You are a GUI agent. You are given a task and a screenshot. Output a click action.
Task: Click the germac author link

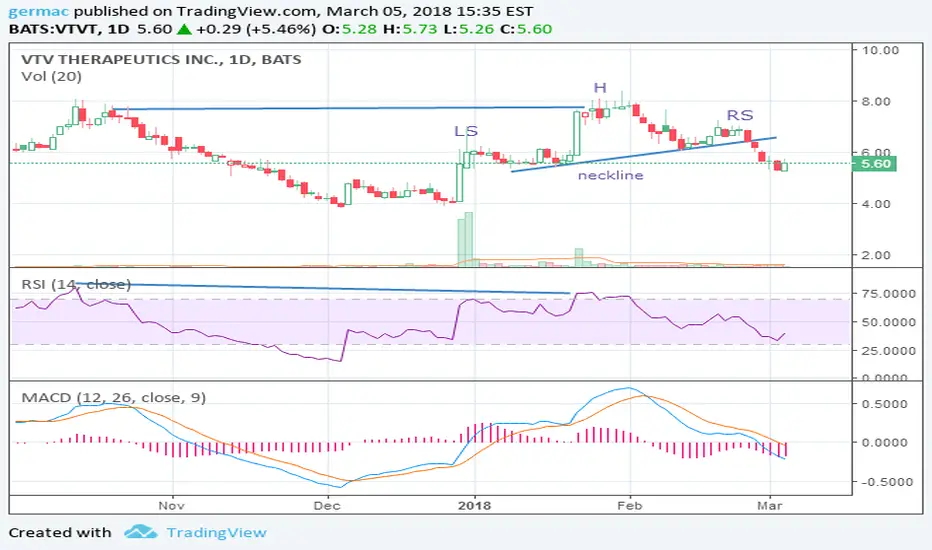pyautogui.click(x=39, y=11)
